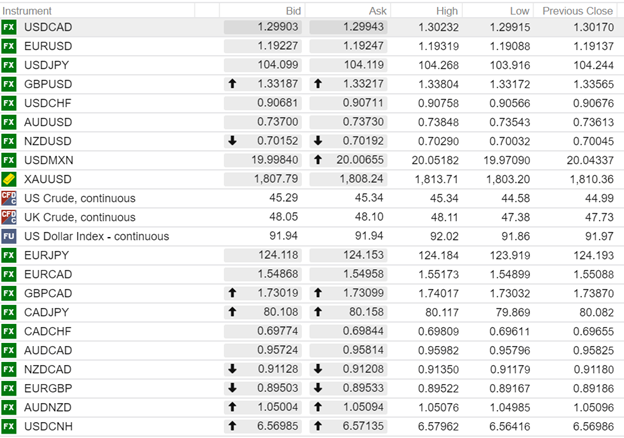Click the High value for GBPCAD
The height and width of the screenshot is (438, 624).
coord(444,293)
